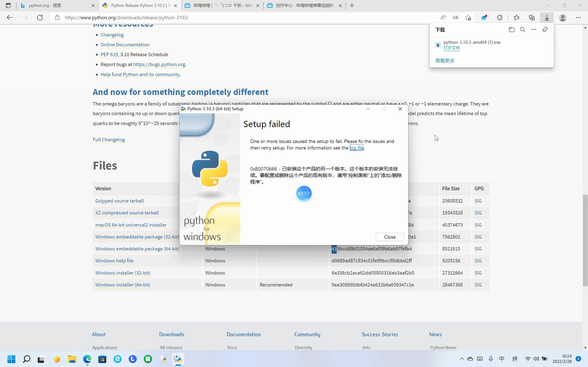Click the Collections toolbar icon

[532, 18]
